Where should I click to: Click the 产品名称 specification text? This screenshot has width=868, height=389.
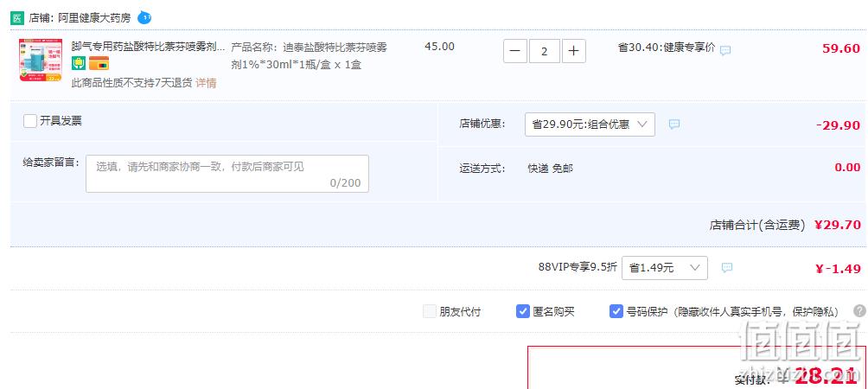click(309, 56)
